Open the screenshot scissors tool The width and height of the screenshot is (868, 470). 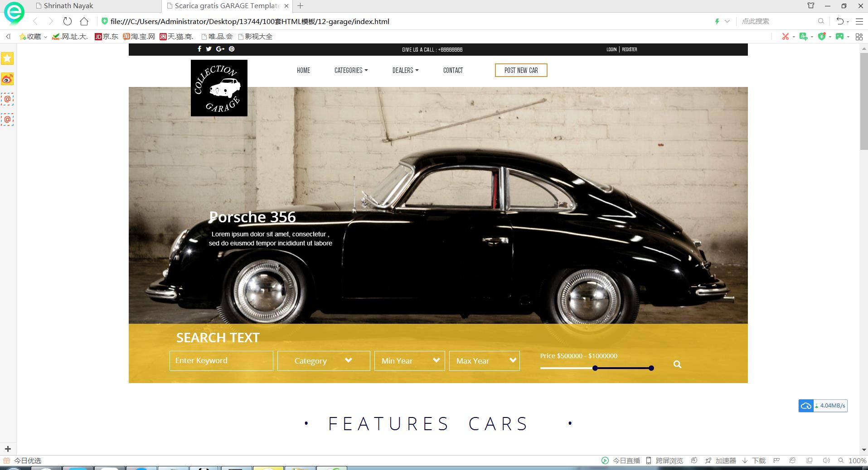785,37
